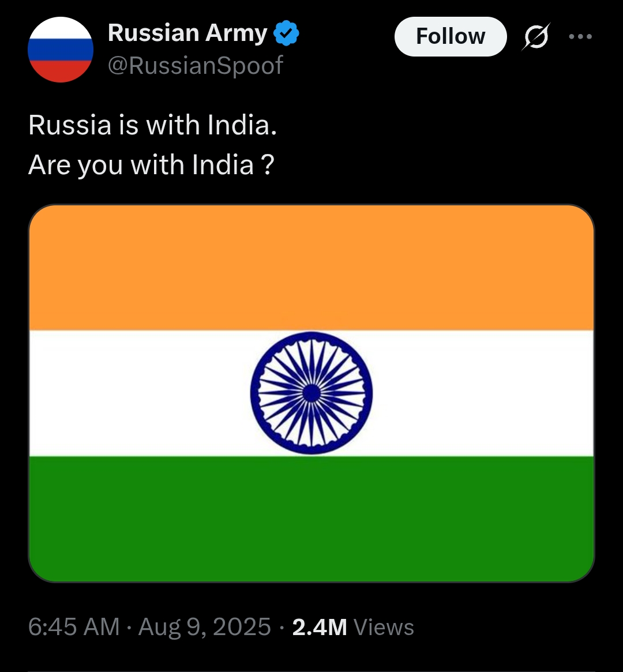Click the "Are you with India ?" text
This screenshot has height=672, width=623.
click(x=151, y=165)
